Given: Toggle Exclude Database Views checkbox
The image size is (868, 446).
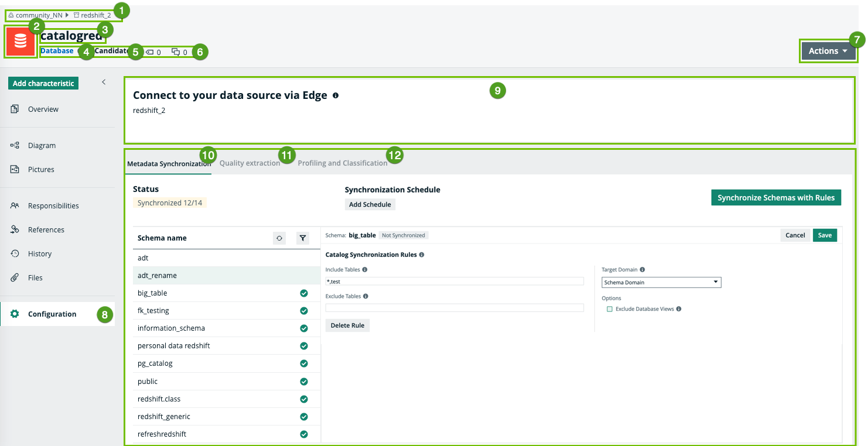Looking at the screenshot, I should pos(610,309).
